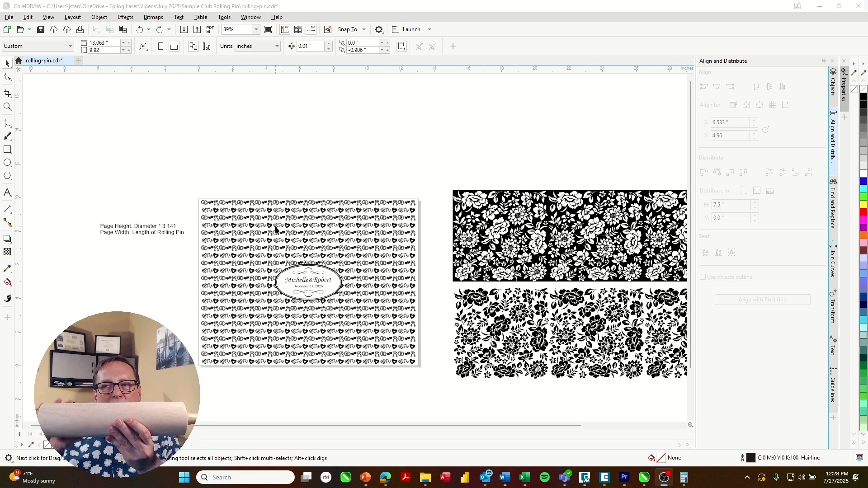Open the File menu
The width and height of the screenshot is (868, 488).
point(9,17)
